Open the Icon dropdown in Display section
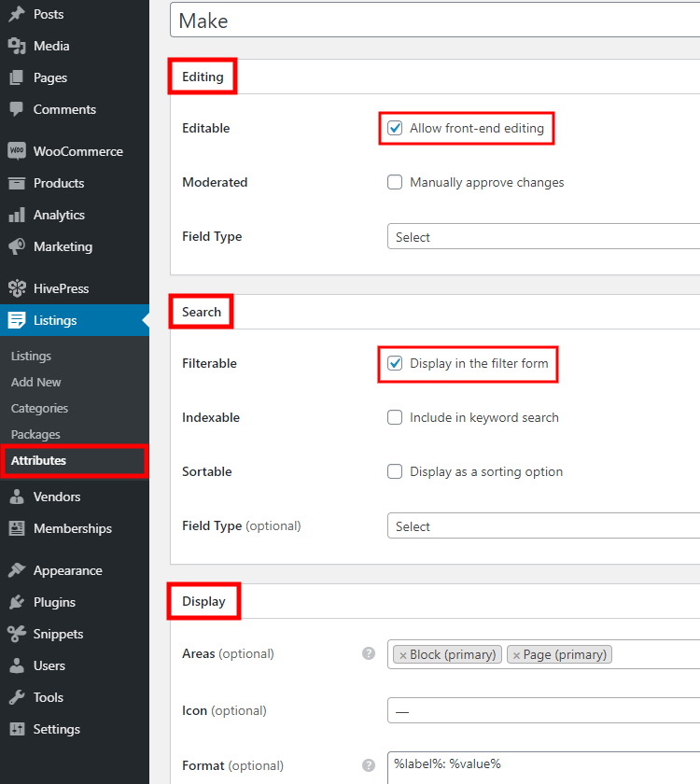The width and height of the screenshot is (700, 784). pyautogui.click(x=541, y=710)
